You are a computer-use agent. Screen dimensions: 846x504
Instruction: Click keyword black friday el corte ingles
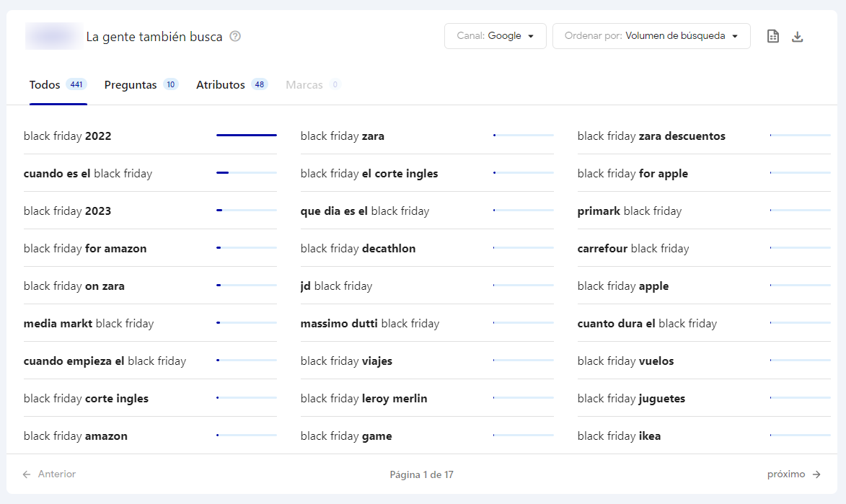pos(369,174)
